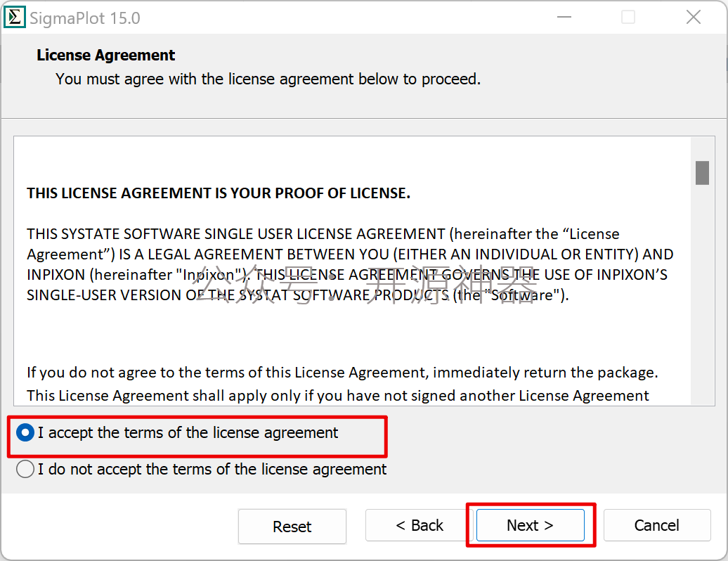Click the "License Agreement" page heading
The image size is (728, 561).
point(106,56)
